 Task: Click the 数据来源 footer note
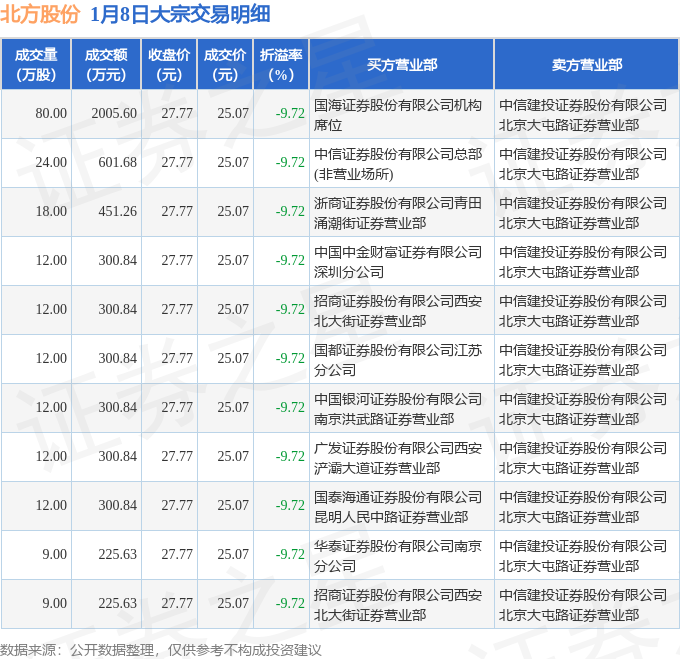(x=160, y=650)
